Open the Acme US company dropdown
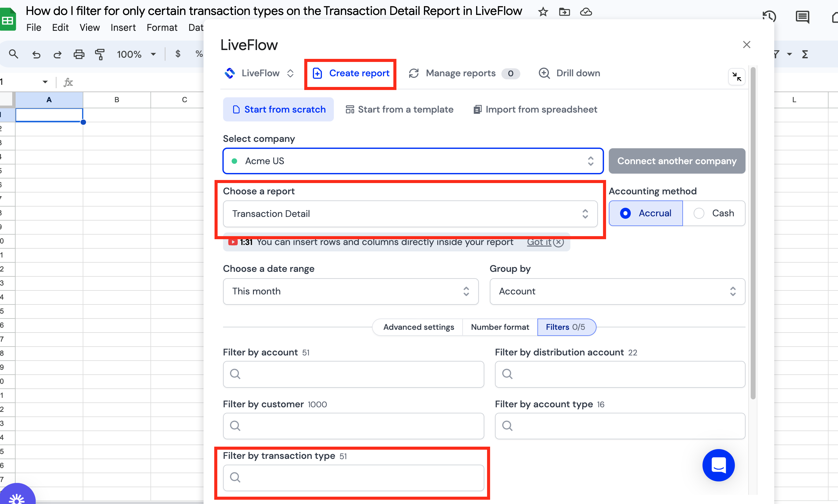838x504 pixels. (x=413, y=161)
